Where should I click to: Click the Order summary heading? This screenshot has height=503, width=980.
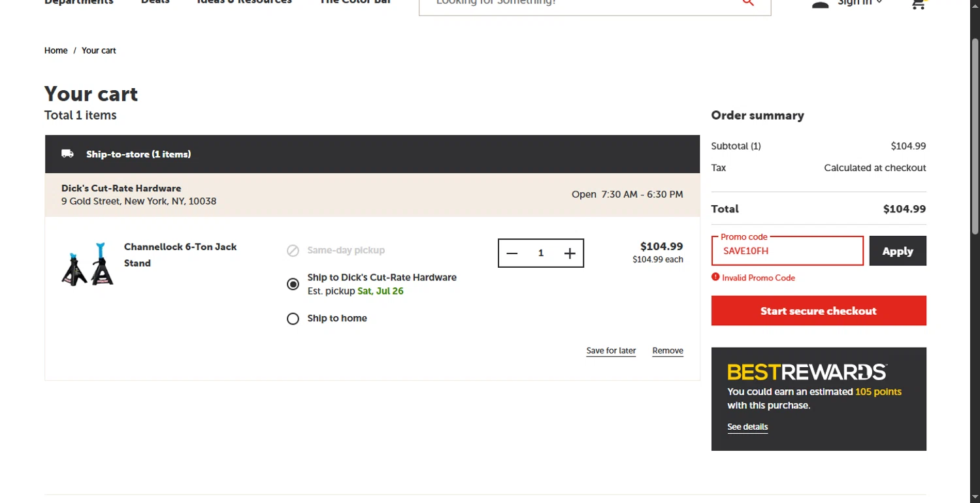point(757,116)
